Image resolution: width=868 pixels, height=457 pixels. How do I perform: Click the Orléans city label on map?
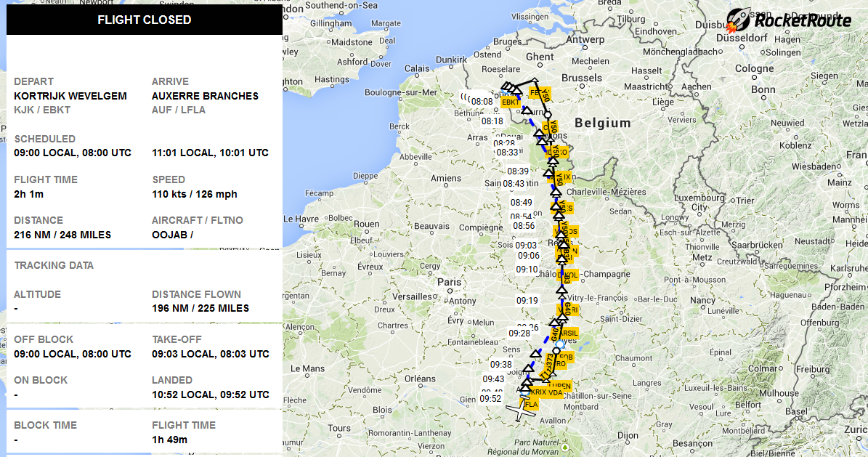420,379
